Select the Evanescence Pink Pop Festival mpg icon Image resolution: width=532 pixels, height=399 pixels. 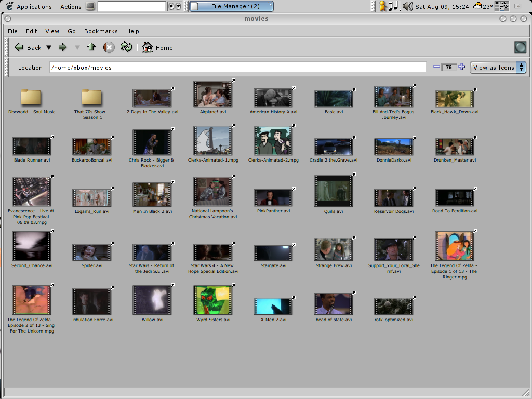(x=32, y=192)
